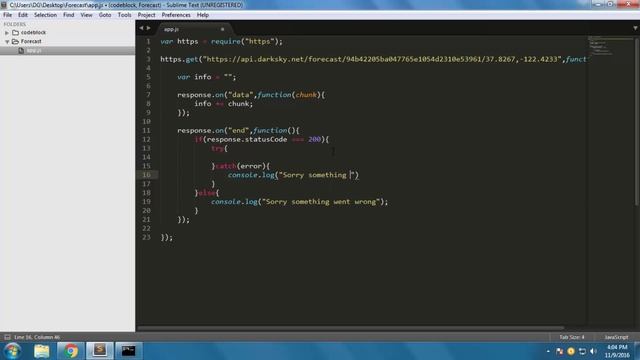Open the Edit menu

(23, 15)
